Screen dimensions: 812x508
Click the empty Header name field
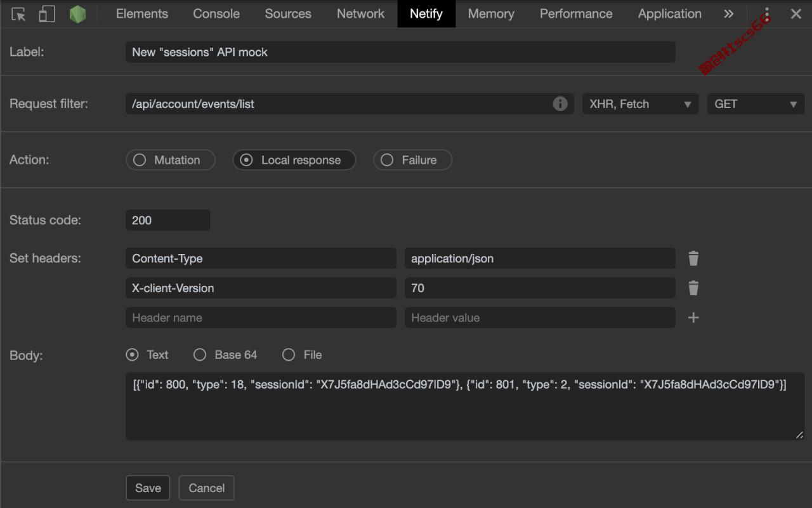[261, 317]
